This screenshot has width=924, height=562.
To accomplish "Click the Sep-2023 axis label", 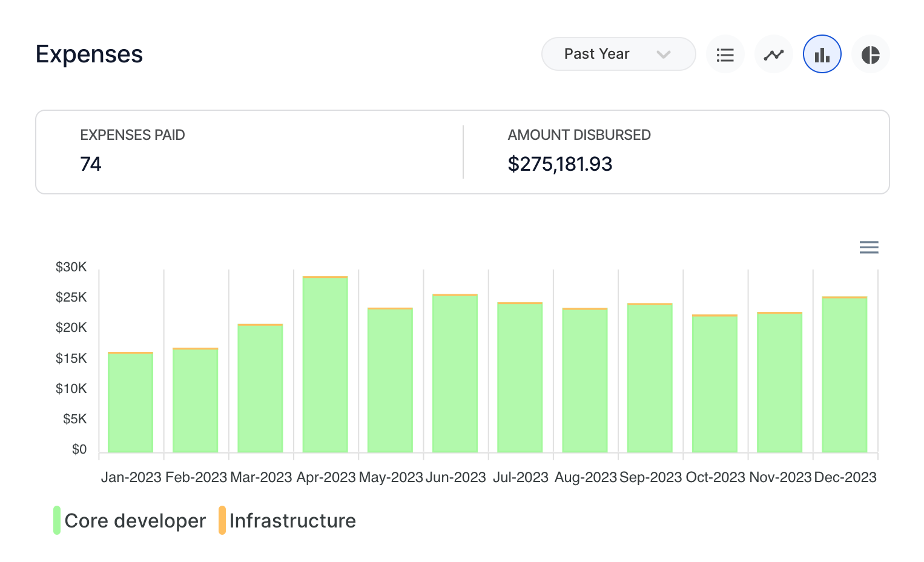I will (x=650, y=477).
